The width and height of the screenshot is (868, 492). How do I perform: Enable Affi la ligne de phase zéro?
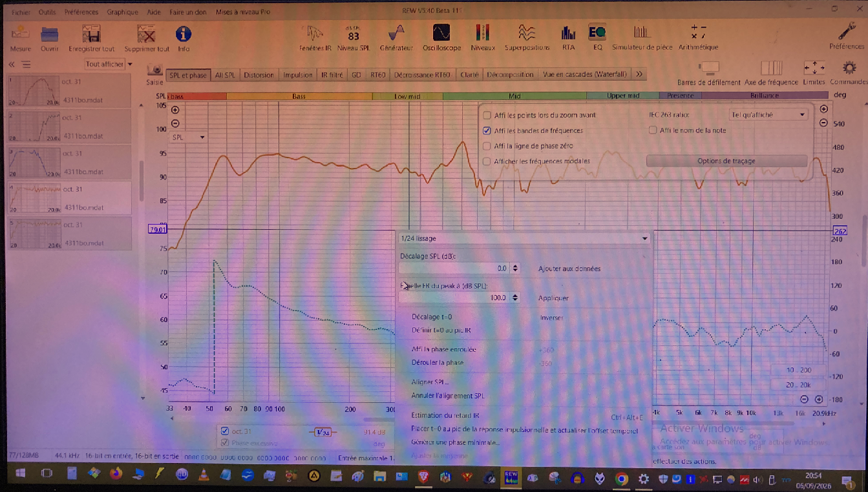coord(487,146)
